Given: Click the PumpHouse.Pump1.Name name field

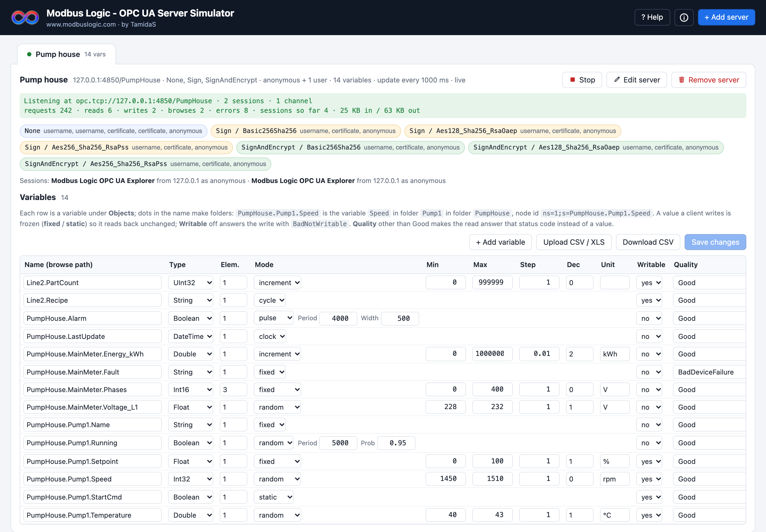Looking at the screenshot, I should 92,425.
